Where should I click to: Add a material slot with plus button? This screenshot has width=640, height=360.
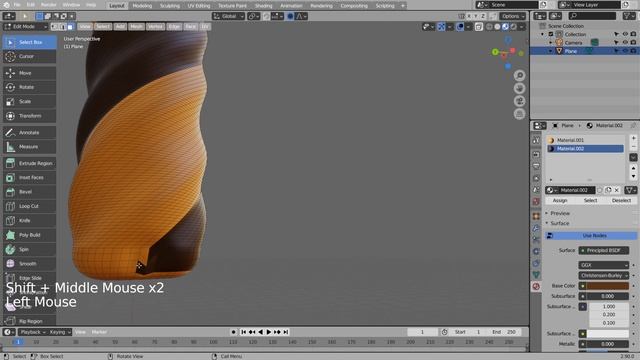tap(633, 138)
